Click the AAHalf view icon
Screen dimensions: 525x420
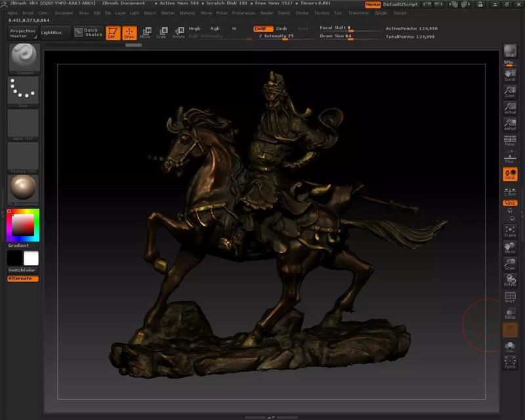pyautogui.click(x=510, y=124)
